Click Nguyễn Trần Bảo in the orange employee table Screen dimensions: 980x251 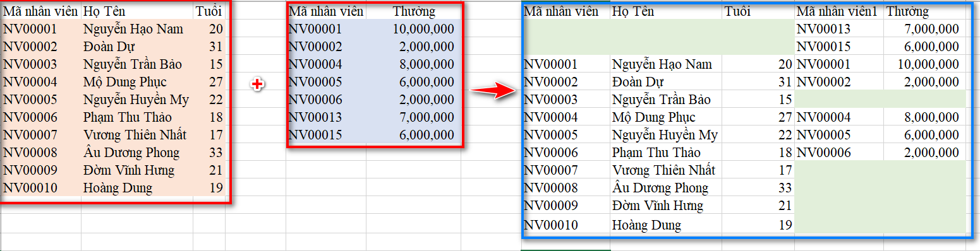pos(133,64)
